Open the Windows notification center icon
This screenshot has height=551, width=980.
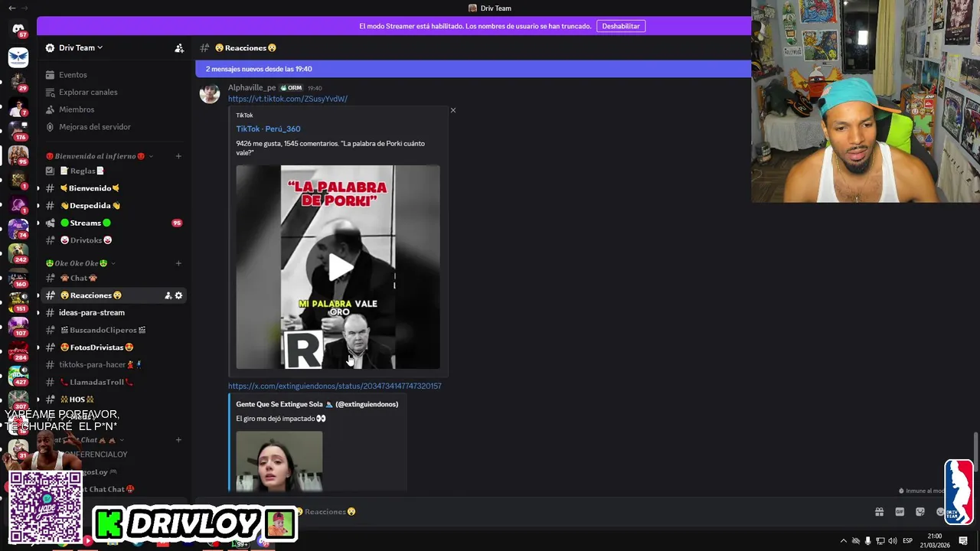[x=962, y=541]
